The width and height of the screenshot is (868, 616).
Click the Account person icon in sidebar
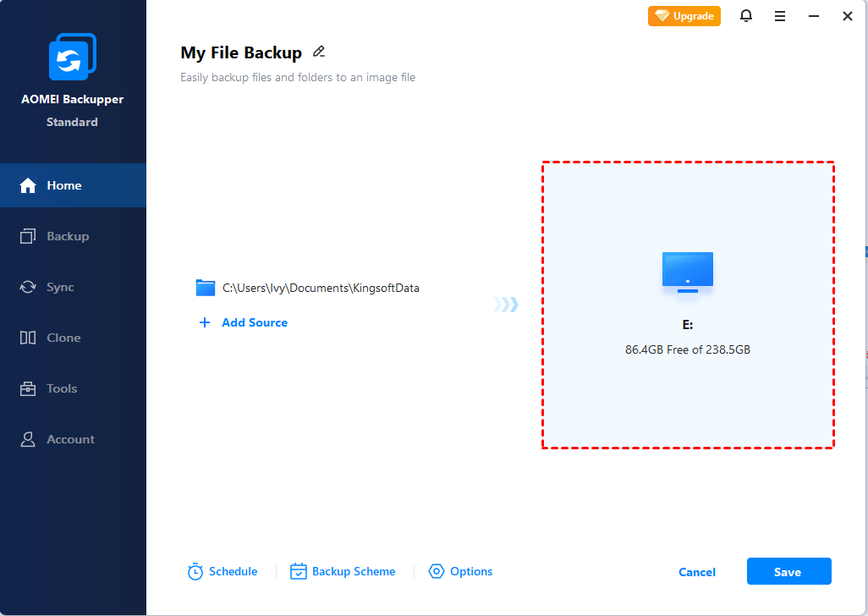(x=28, y=439)
